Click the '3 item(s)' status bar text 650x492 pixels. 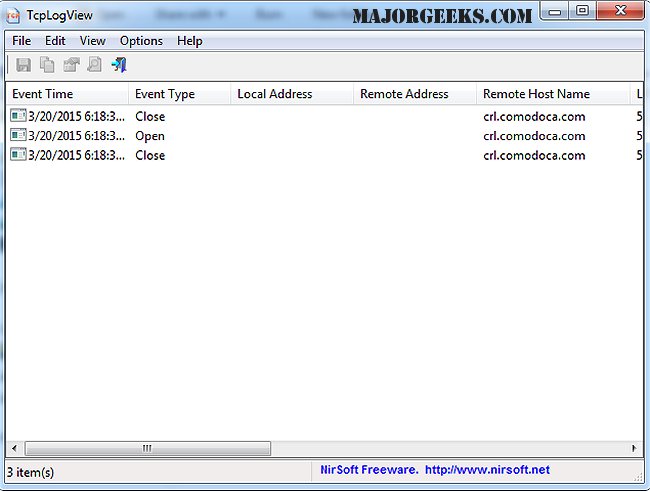click(30, 472)
